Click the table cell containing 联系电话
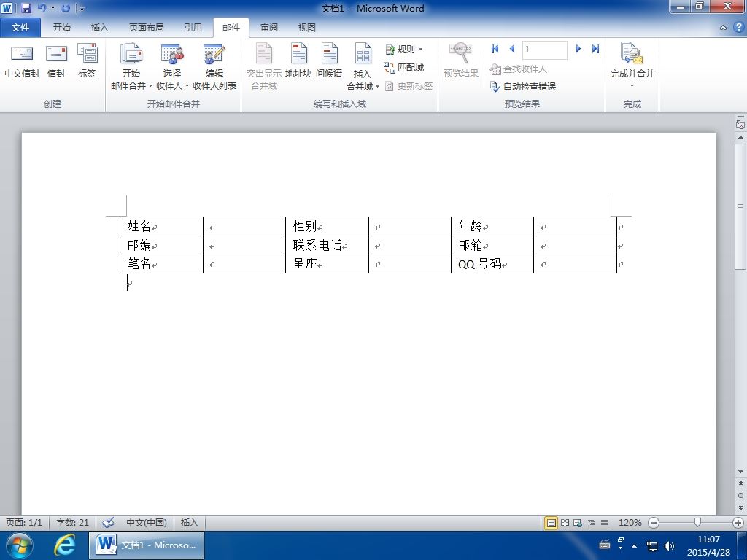Viewport: 747px width, 560px height. click(x=327, y=245)
